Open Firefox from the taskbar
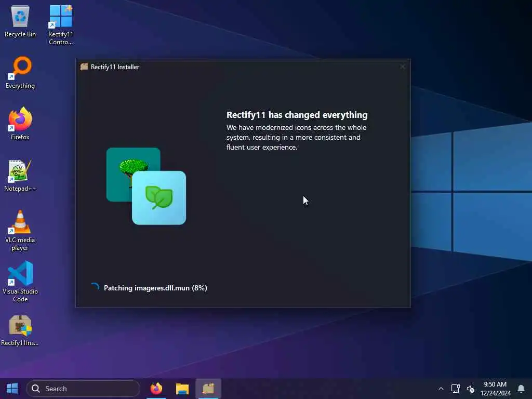Viewport: 532px width, 399px height. (156, 389)
